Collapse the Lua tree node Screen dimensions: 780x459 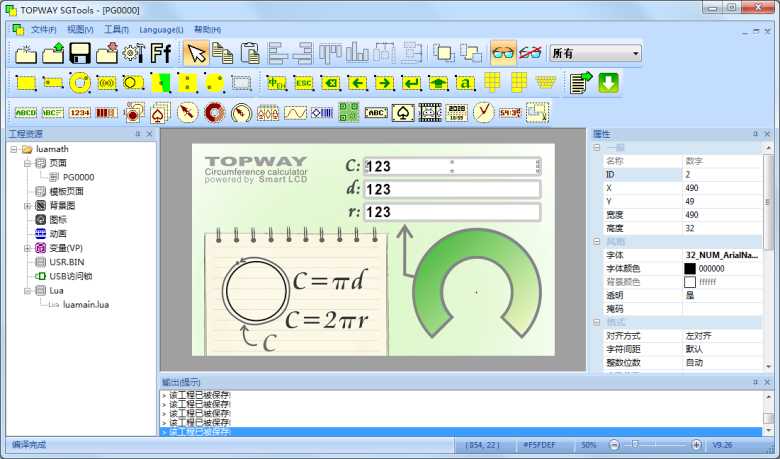[28, 290]
